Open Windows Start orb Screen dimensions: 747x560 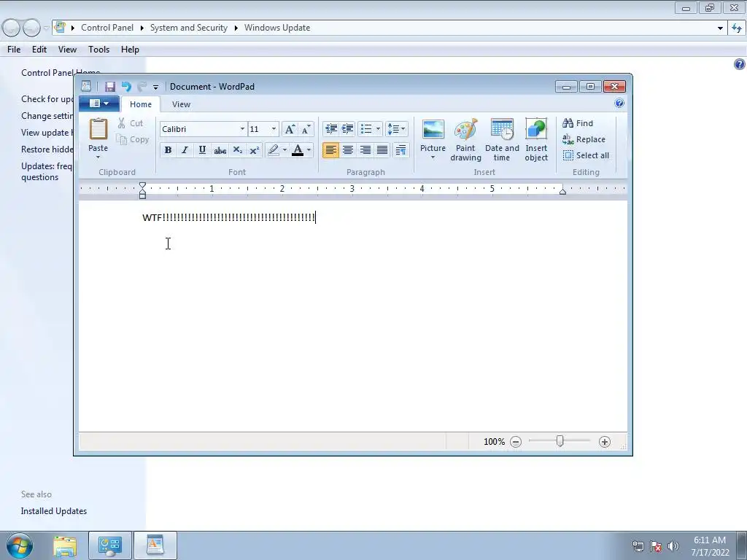coord(20,545)
